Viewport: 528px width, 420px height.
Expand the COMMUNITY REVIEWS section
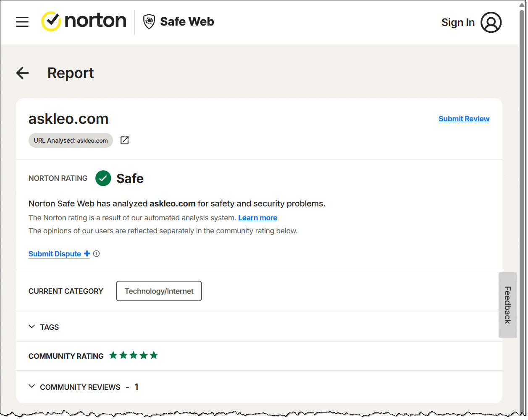(83, 387)
